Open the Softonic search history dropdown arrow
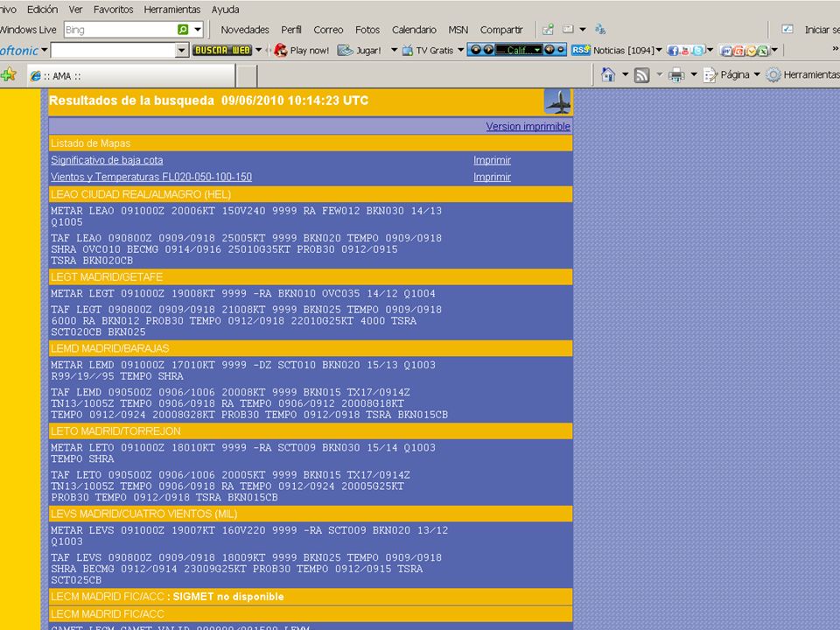The height and width of the screenshot is (630, 840). click(x=182, y=51)
